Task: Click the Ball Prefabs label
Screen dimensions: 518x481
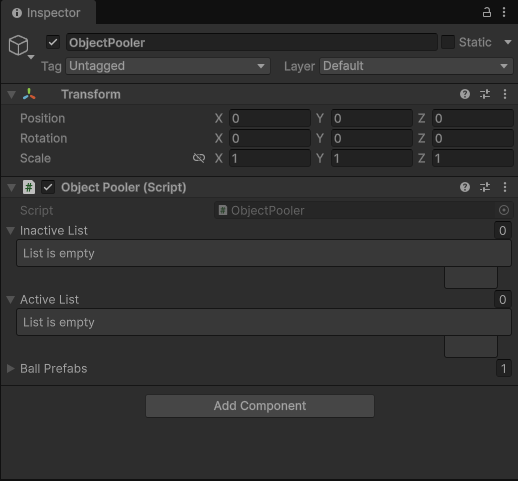Action: [53, 368]
